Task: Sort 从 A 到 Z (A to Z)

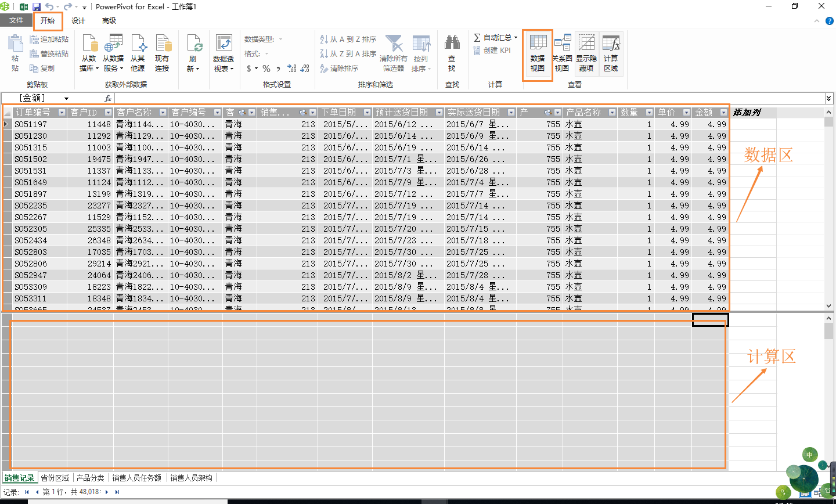Action: [348, 39]
